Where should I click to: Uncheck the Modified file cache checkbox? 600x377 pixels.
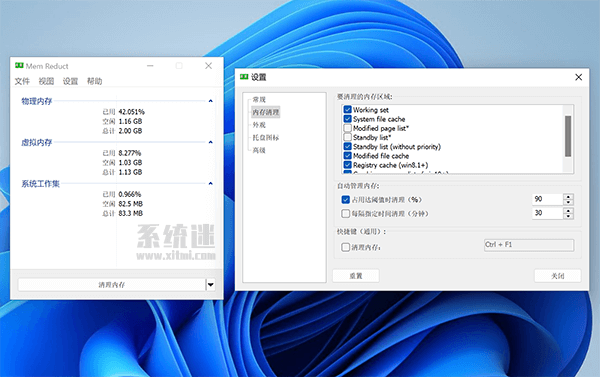coord(347,155)
